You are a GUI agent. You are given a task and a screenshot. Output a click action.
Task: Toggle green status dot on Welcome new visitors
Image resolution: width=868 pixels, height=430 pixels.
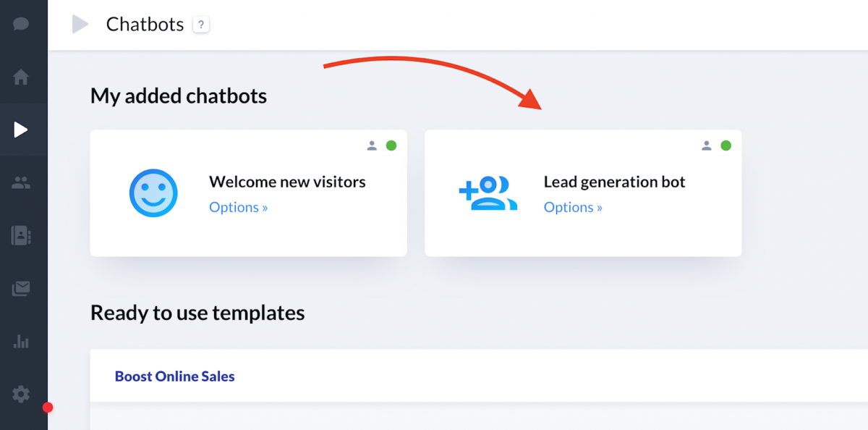point(391,146)
